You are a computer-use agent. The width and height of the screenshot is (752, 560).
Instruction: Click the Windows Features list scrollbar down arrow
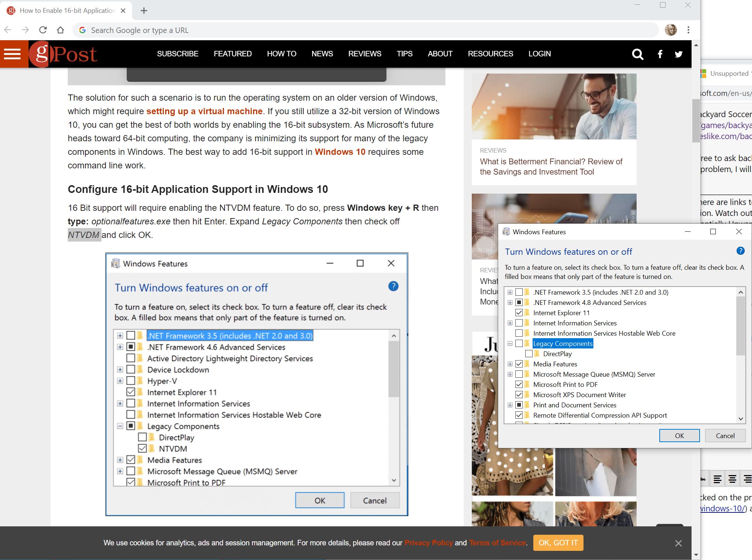[741, 419]
